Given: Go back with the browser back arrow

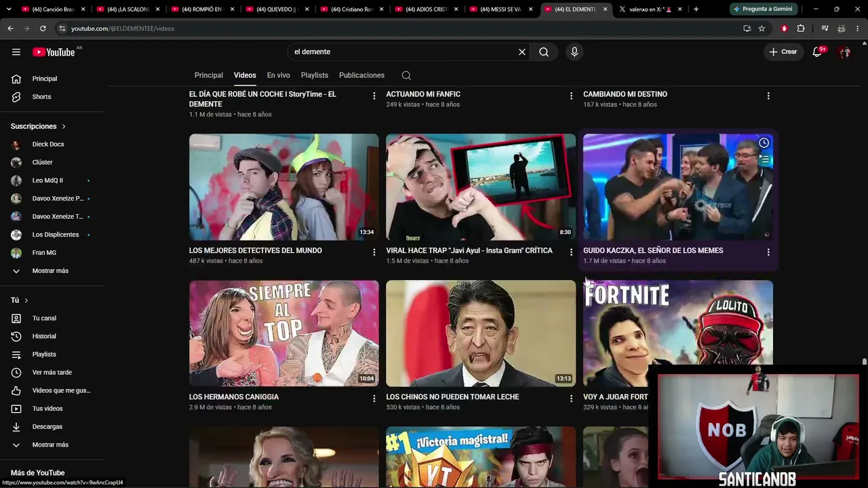Looking at the screenshot, I should 10,28.
